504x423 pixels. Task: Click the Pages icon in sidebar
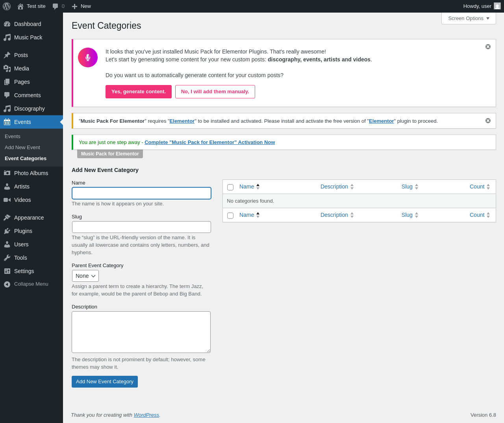point(7,82)
